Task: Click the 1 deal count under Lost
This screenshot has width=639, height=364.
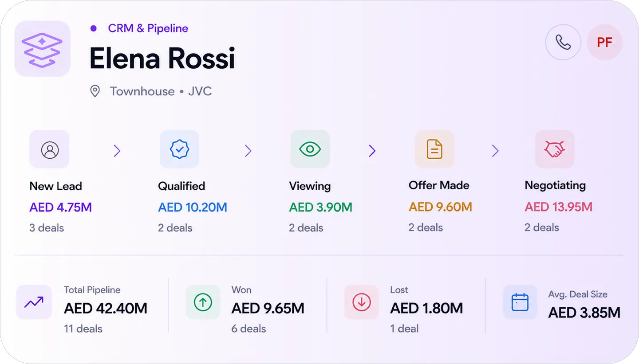Action: [404, 329]
